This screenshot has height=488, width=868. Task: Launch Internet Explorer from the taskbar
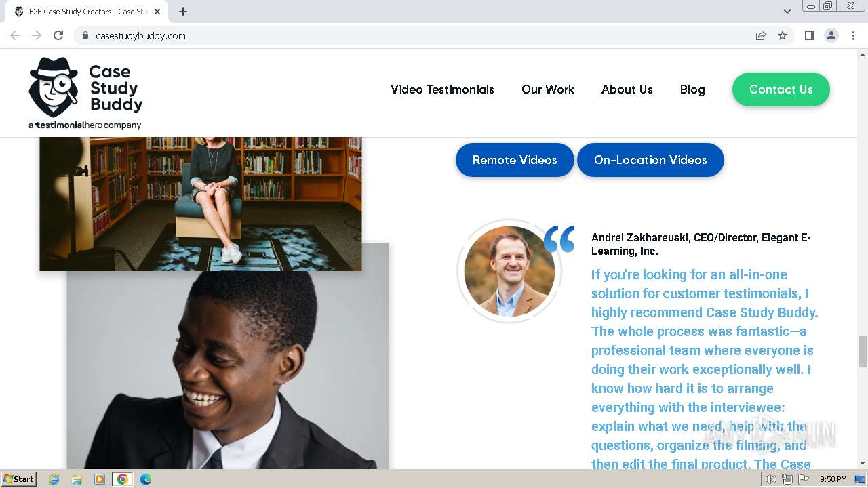click(x=54, y=479)
